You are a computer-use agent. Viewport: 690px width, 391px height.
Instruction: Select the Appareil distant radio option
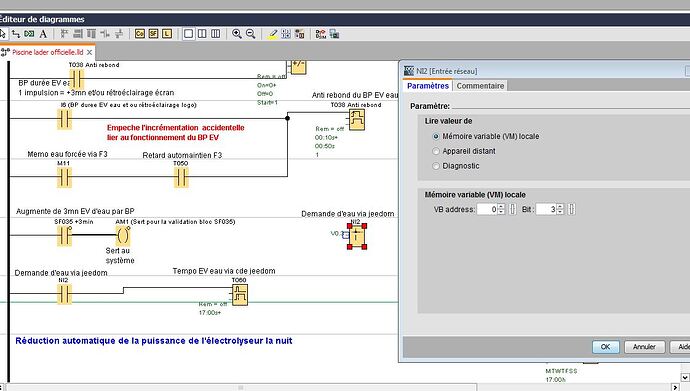[x=436, y=151]
